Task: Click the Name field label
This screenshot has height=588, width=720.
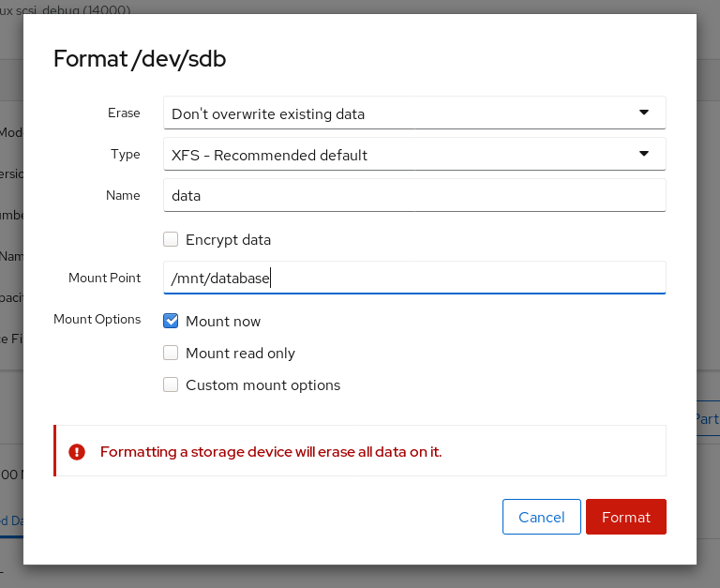Action: coord(123,196)
